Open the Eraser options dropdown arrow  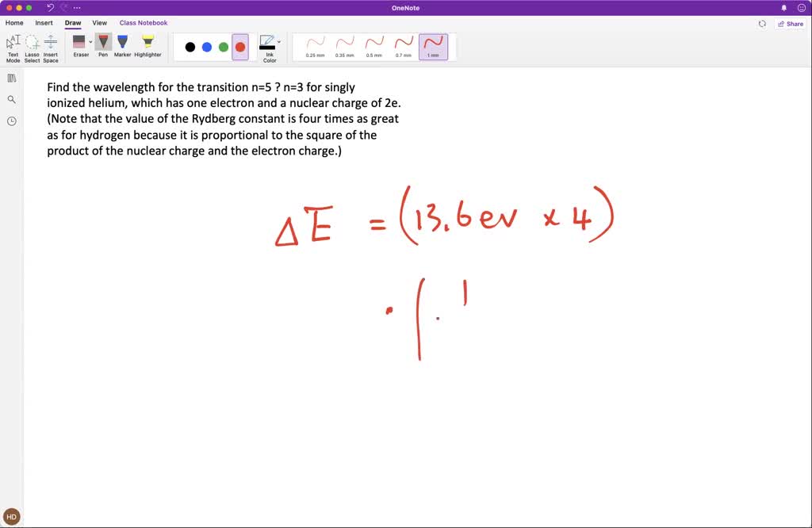point(90,41)
